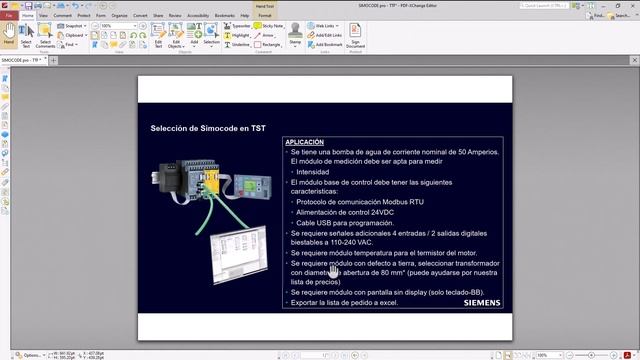
Task: Click the Quick Launch search field
Action: pos(543,6)
